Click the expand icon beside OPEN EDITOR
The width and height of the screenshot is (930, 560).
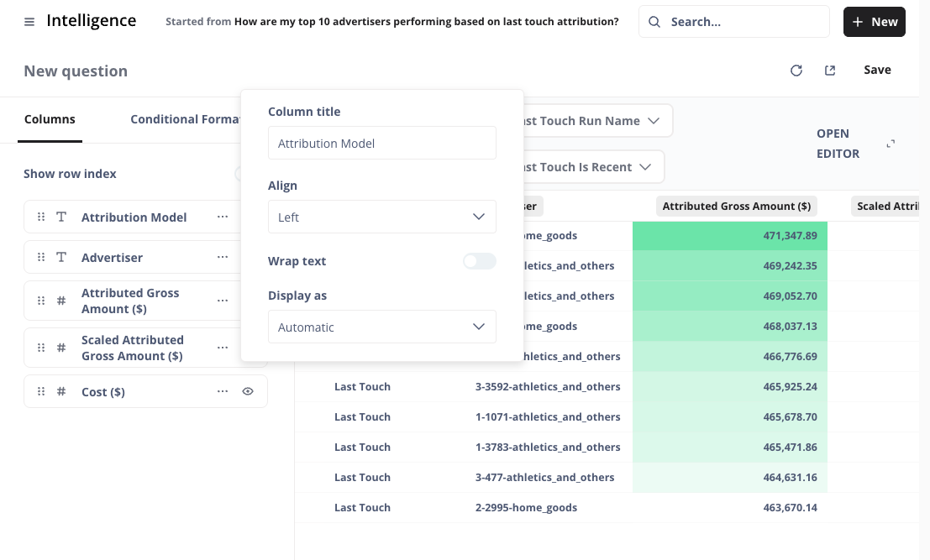(891, 144)
